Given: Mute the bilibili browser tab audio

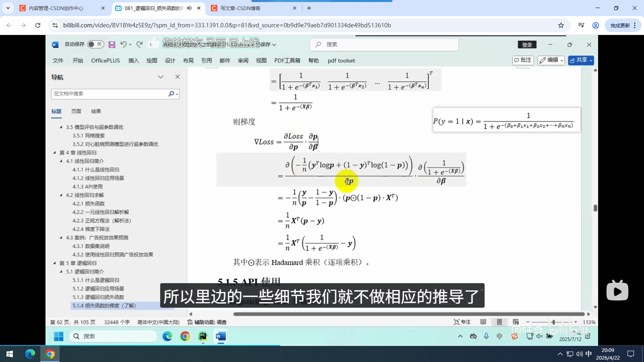Looking at the screenshot, I should [x=189, y=8].
